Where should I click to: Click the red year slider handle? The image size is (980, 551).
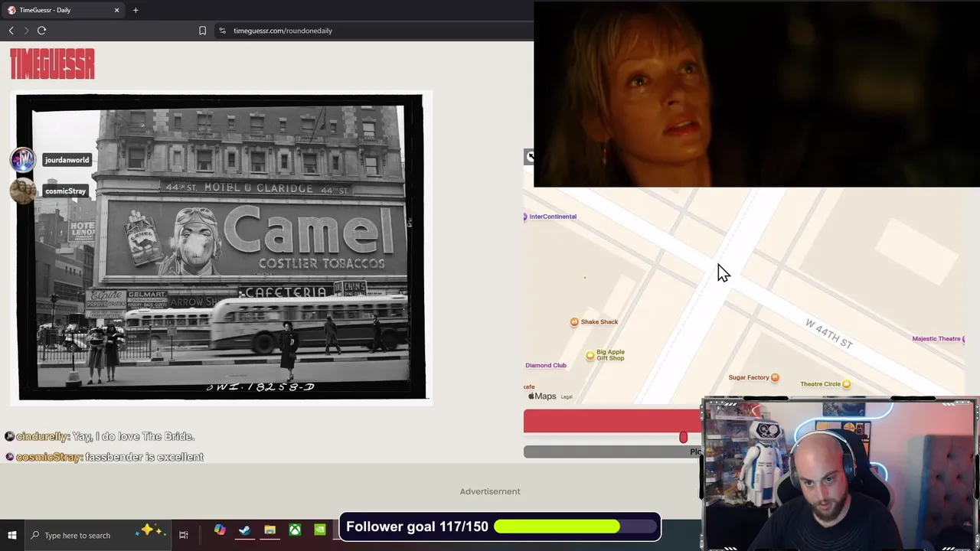[683, 437]
